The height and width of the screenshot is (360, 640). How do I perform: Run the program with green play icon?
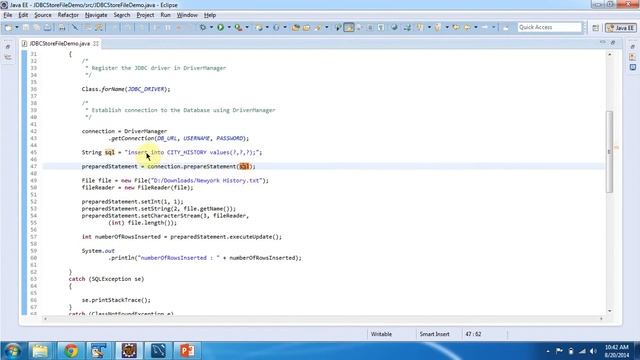tap(220, 27)
